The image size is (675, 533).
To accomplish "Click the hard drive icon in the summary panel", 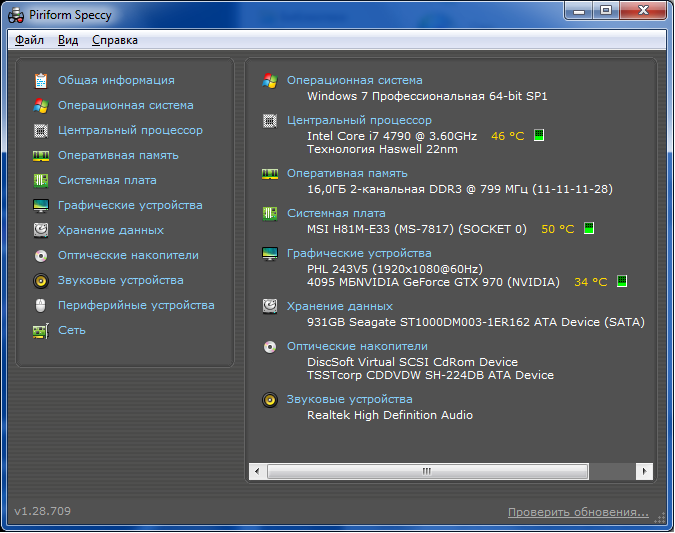I will click(270, 307).
